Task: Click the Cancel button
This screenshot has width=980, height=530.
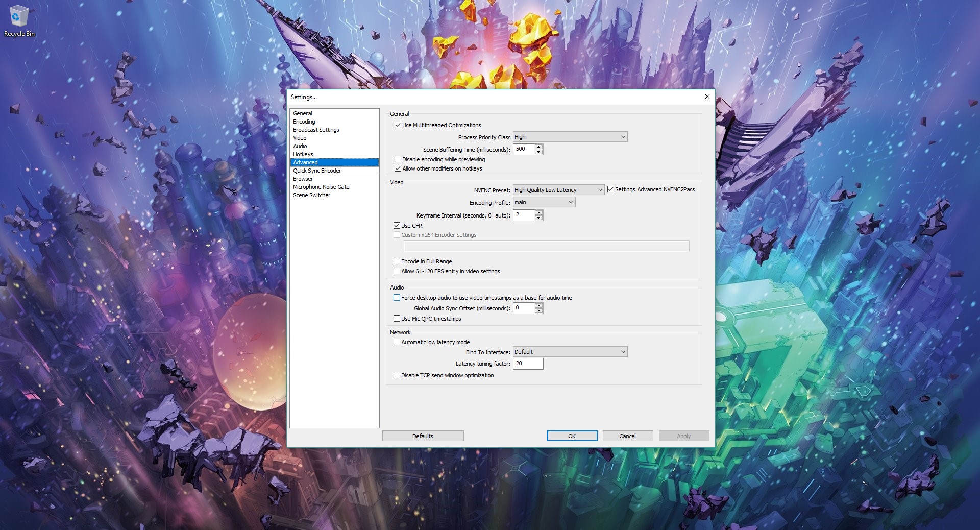Action: pos(628,436)
